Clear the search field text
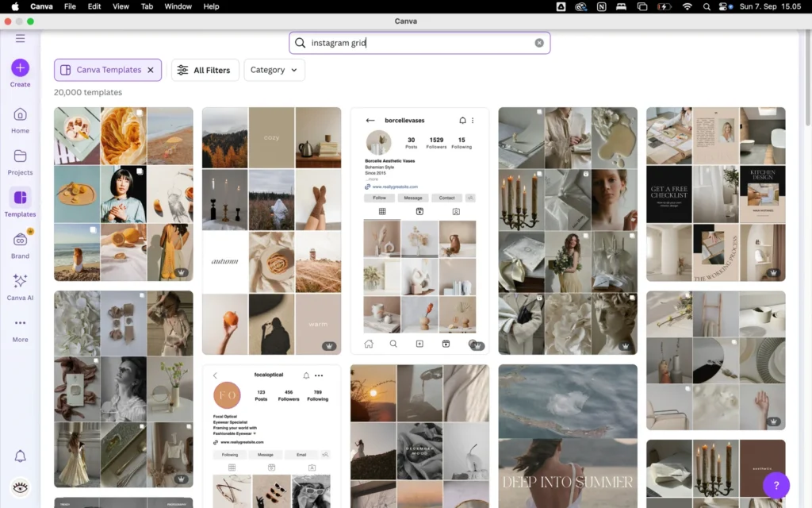The width and height of the screenshot is (812, 508). pos(539,43)
